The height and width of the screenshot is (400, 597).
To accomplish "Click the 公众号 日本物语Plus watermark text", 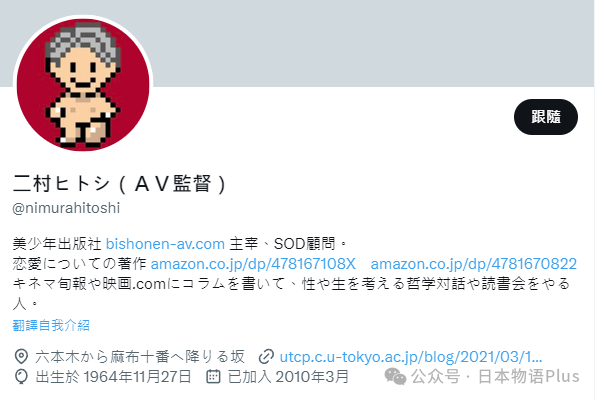I will click(495, 377).
